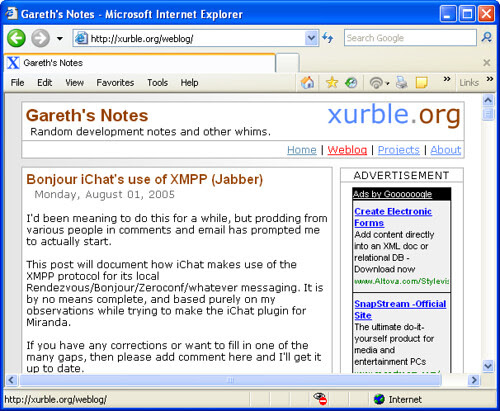Image resolution: width=500 pixels, height=411 pixels.
Task: Click the tagline Random development notes and other whims
Action: click(x=150, y=132)
